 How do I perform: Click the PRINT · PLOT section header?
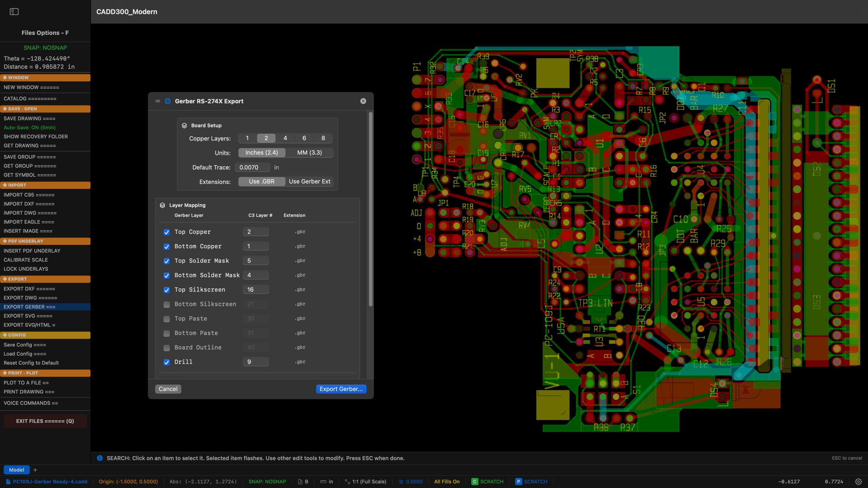[x=45, y=373]
